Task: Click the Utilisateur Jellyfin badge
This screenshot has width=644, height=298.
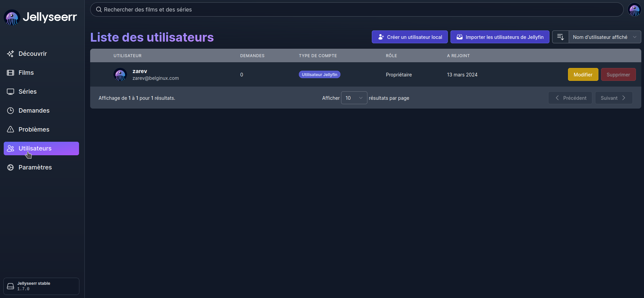Action: pyautogui.click(x=319, y=74)
